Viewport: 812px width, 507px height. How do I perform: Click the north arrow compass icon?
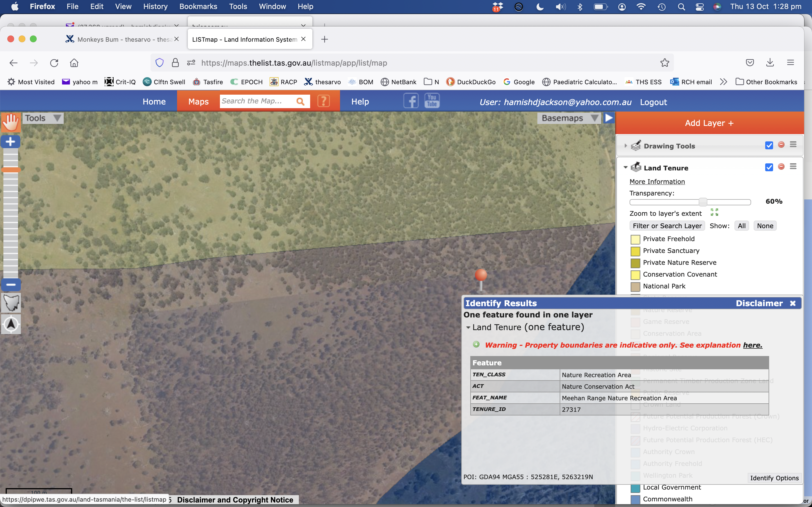click(x=11, y=324)
